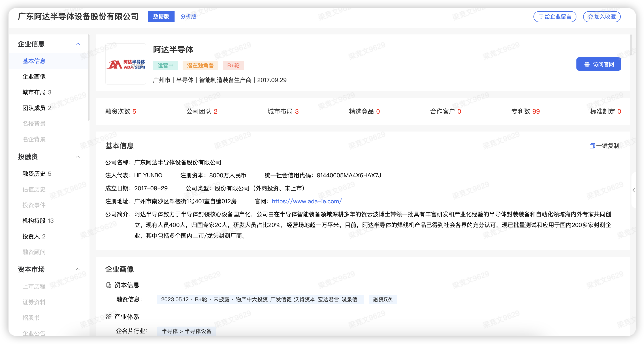Open 城市布局 sidebar item

click(x=37, y=92)
